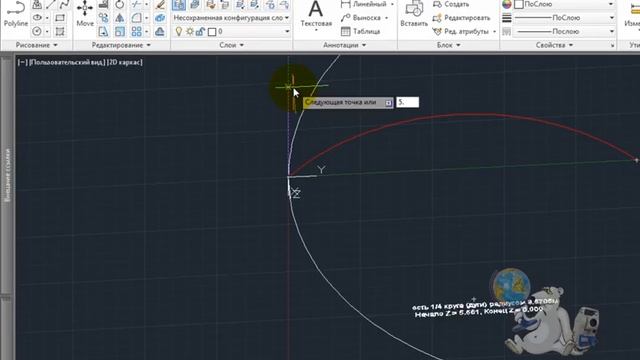The height and width of the screenshot is (360, 640).
Task: Open 2D каркас visual style menu
Action: point(124,62)
